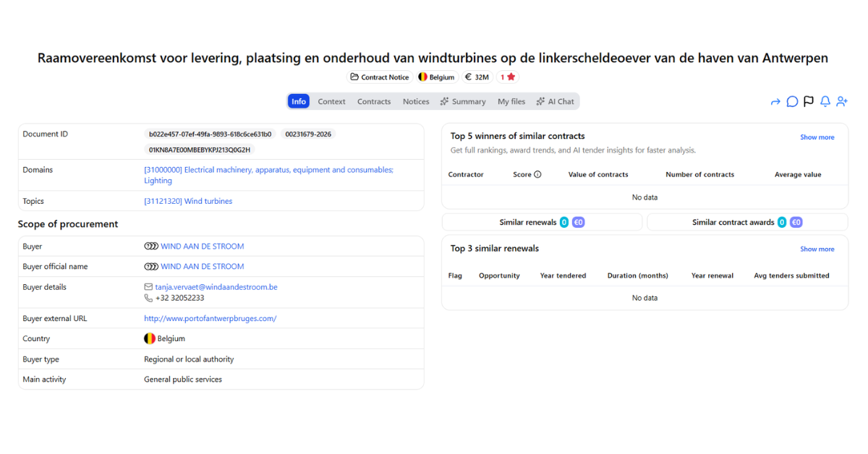Click the Belgium country badge
Screen dimensions: 868x454
(x=437, y=77)
